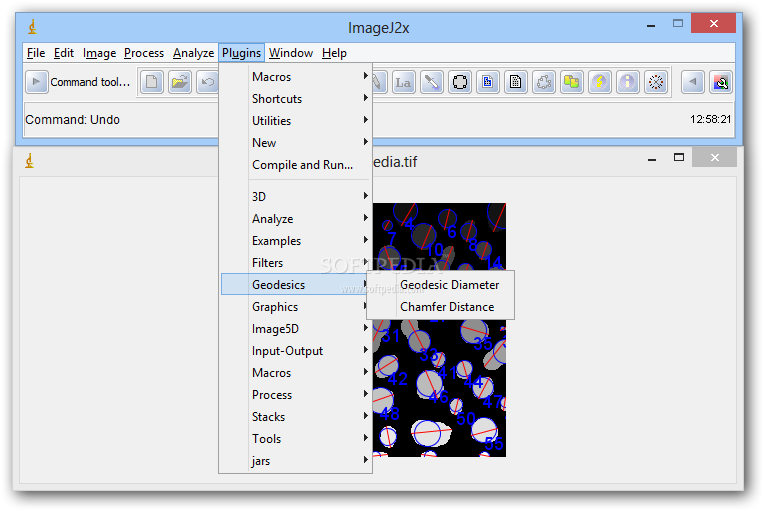
Task: Minimize the ImageJ2x main window
Action: 651,24
